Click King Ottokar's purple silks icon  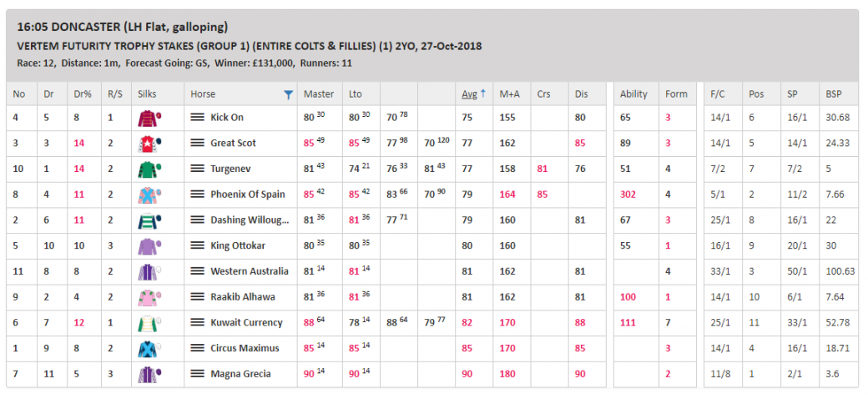(149, 246)
